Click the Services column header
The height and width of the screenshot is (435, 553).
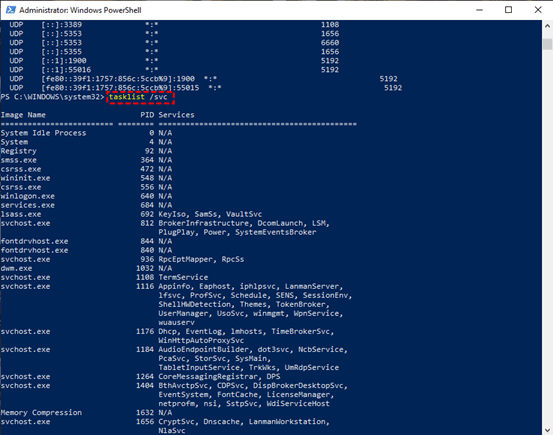coord(176,115)
